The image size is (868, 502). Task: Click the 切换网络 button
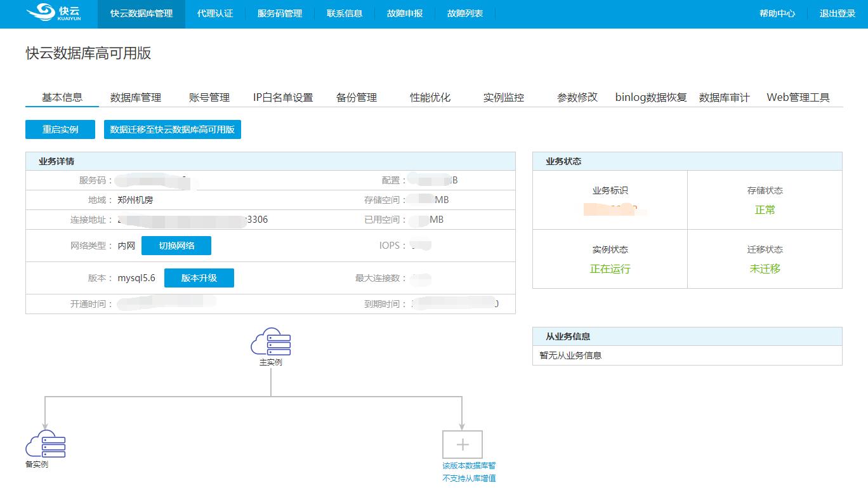pyautogui.click(x=176, y=246)
